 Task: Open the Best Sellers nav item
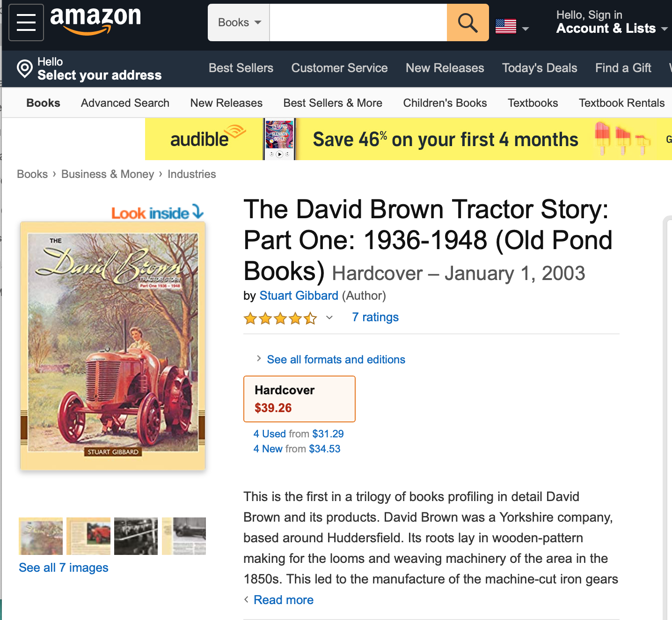[241, 68]
